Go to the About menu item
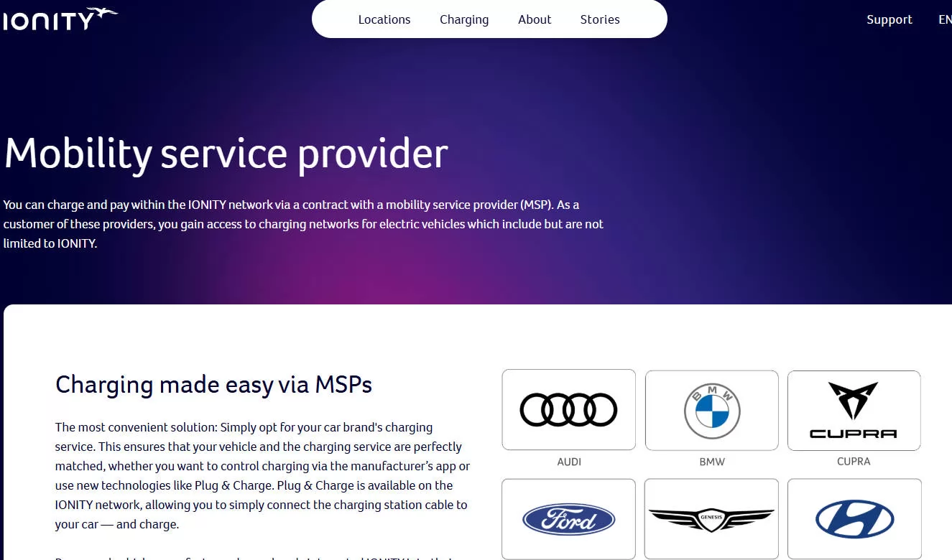Image resolution: width=952 pixels, height=560 pixels. 535,19
